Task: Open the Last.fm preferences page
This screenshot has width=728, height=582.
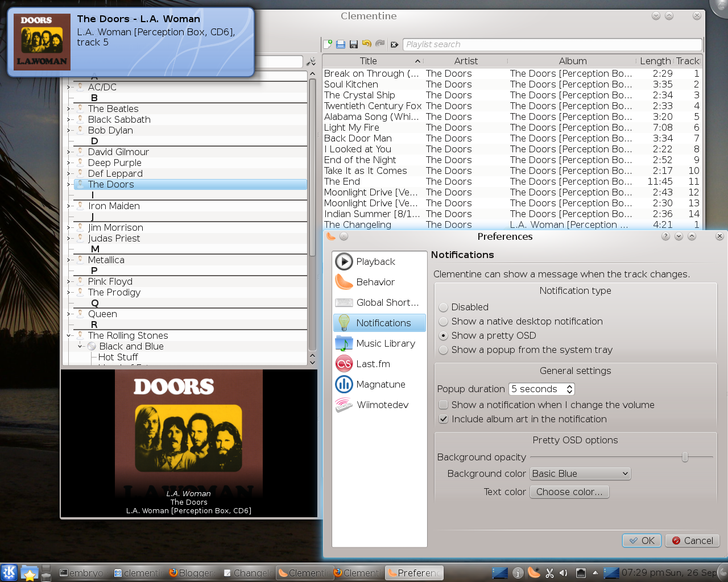Action: 379,364
